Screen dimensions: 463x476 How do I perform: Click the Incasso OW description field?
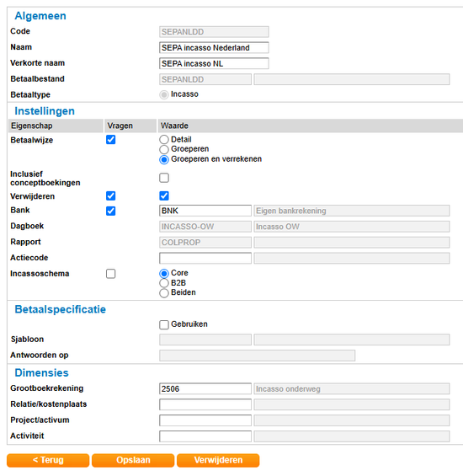click(x=352, y=227)
